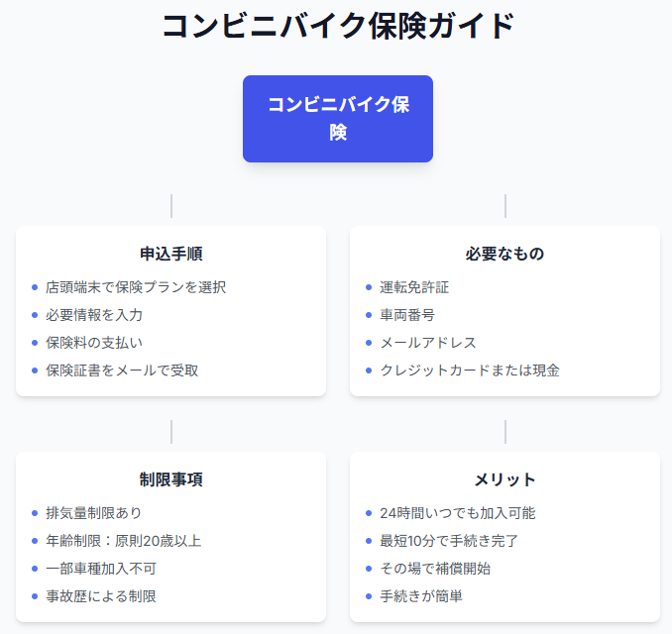Screen dimensions: 672x634
Task: Click the 運転免許証 list item
Action: click(x=414, y=287)
